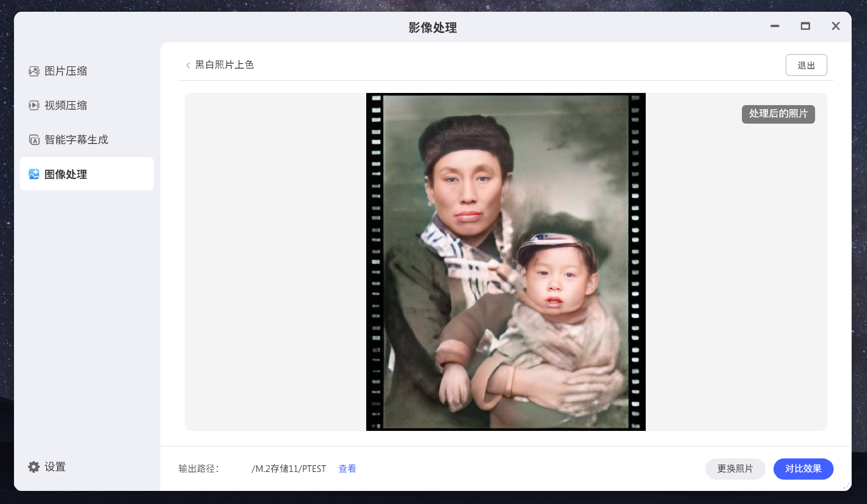Click the 退出 exit button
The image size is (867, 504).
pyautogui.click(x=806, y=65)
